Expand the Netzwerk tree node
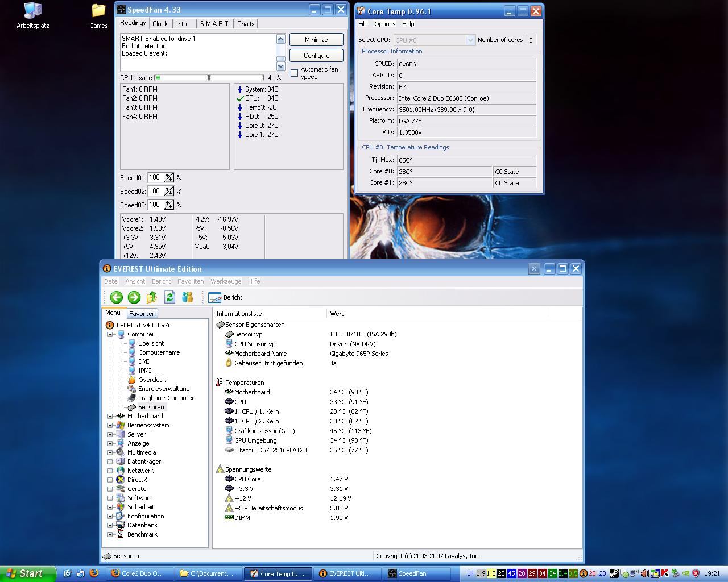 click(x=110, y=471)
